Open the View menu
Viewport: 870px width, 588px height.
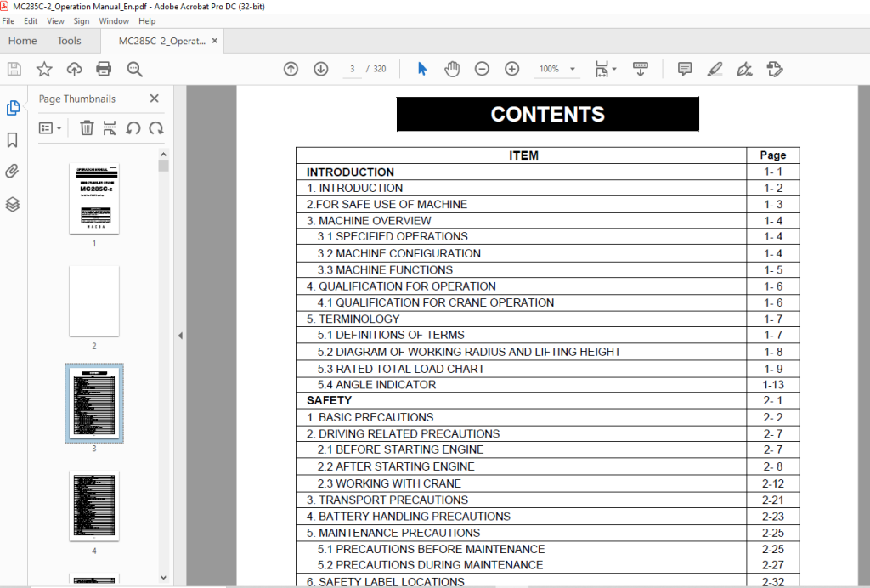click(55, 21)
